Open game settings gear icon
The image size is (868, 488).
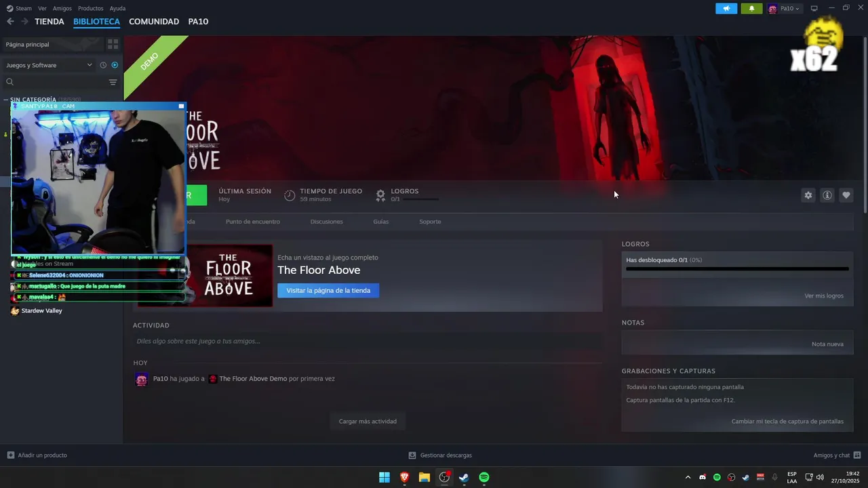pyautogui.click(x=808, y=195)
